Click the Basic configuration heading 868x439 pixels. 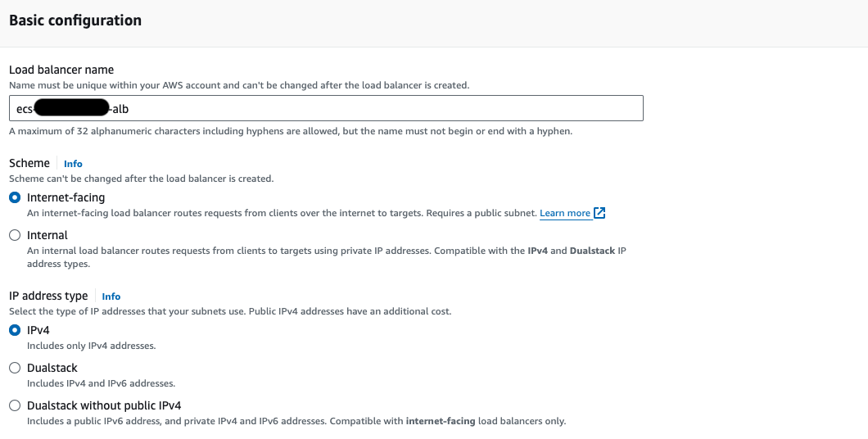[x=75, y=20]
